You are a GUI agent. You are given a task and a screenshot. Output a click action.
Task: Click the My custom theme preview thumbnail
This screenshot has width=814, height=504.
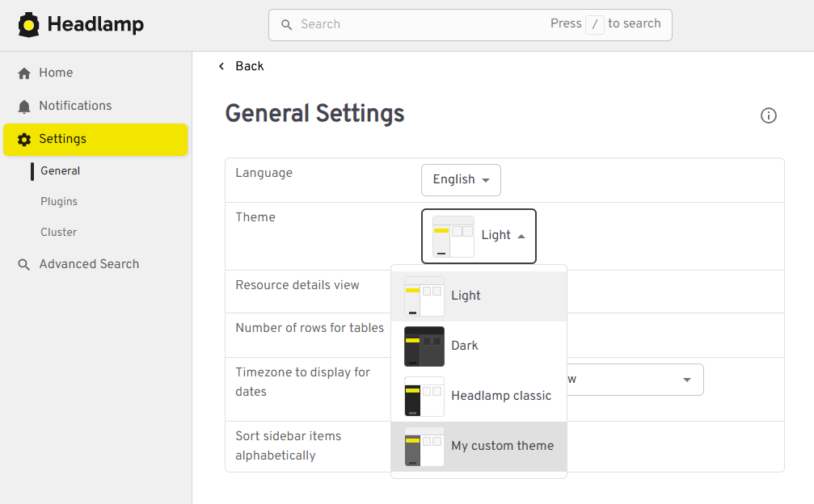(x=424, y=447)
